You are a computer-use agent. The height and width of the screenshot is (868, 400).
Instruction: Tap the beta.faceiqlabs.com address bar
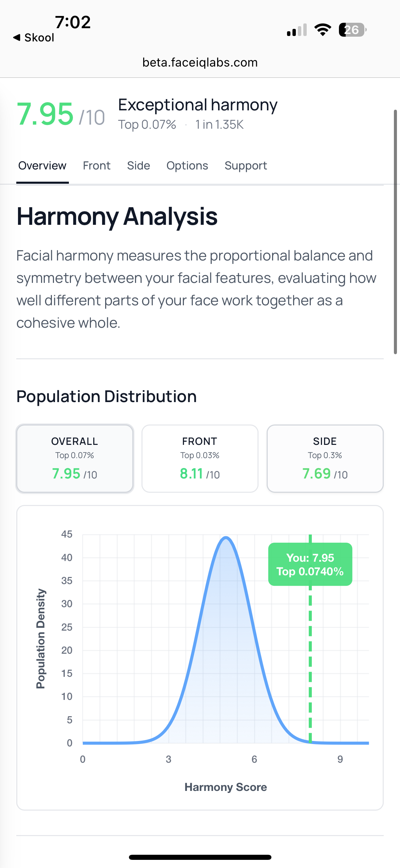tap(200, 62)
